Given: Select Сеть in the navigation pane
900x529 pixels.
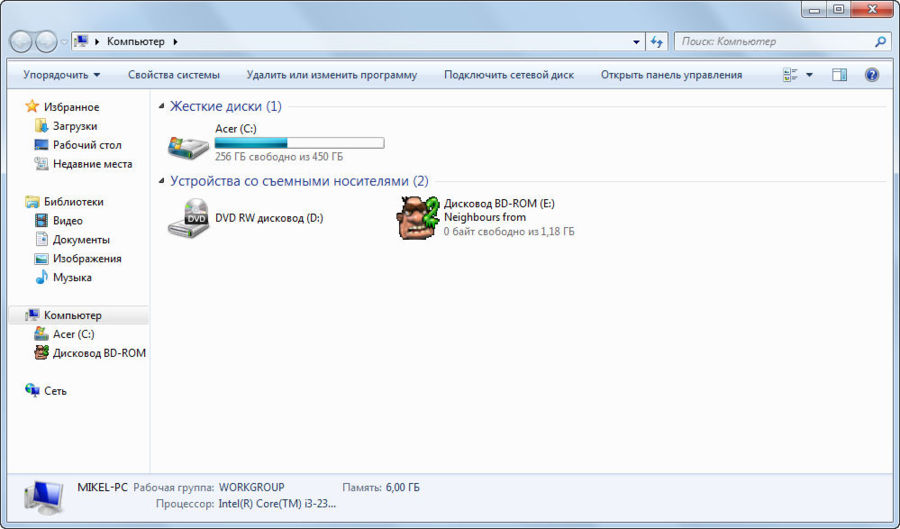Looking at the screenshot, I should pyautogui.click(x=55, y=391).
